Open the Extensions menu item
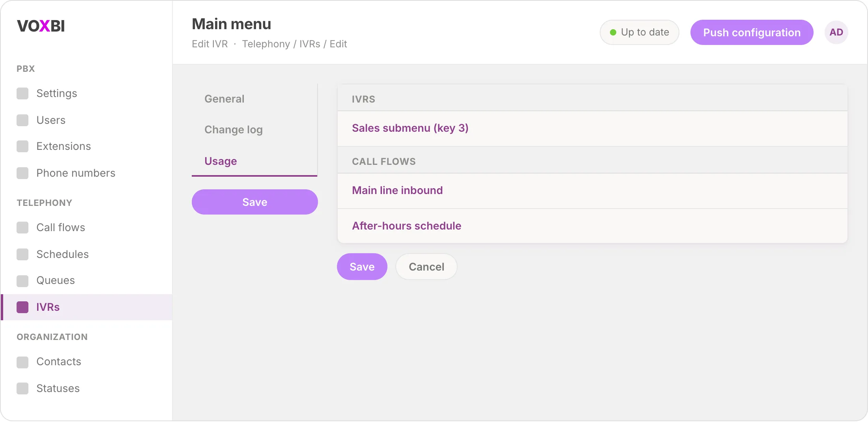Image resolution: width=868 pixels, height=422 pixels. point(86,146)
